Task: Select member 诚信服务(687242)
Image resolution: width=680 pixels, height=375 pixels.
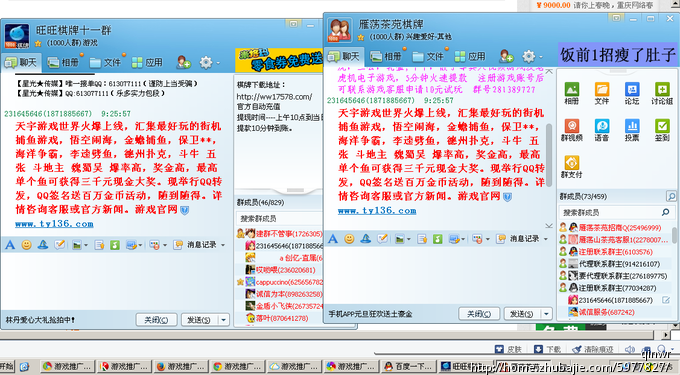Action: 615,312
